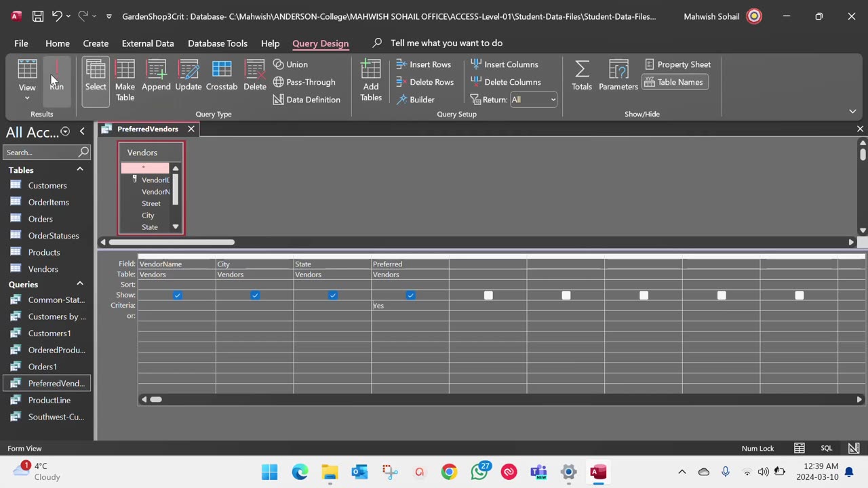This screenshot has width=868, height=488.
Task: Undo the last action
Action: 57,16
